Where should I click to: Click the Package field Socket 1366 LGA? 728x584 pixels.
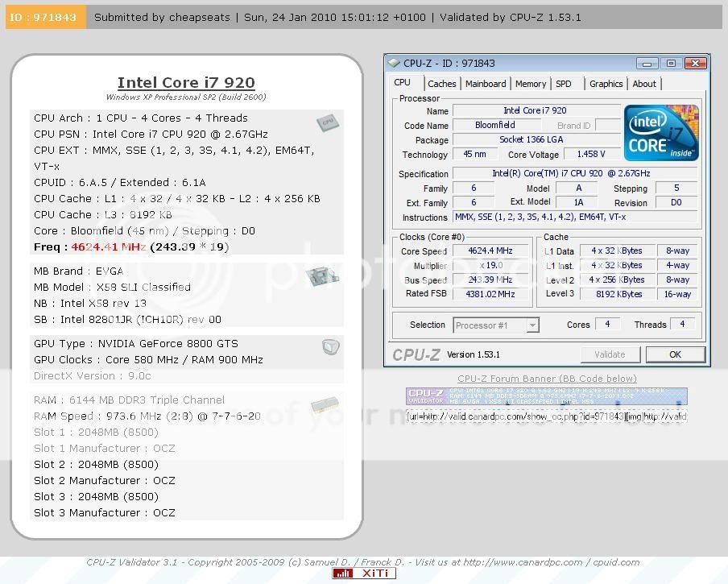536,139
